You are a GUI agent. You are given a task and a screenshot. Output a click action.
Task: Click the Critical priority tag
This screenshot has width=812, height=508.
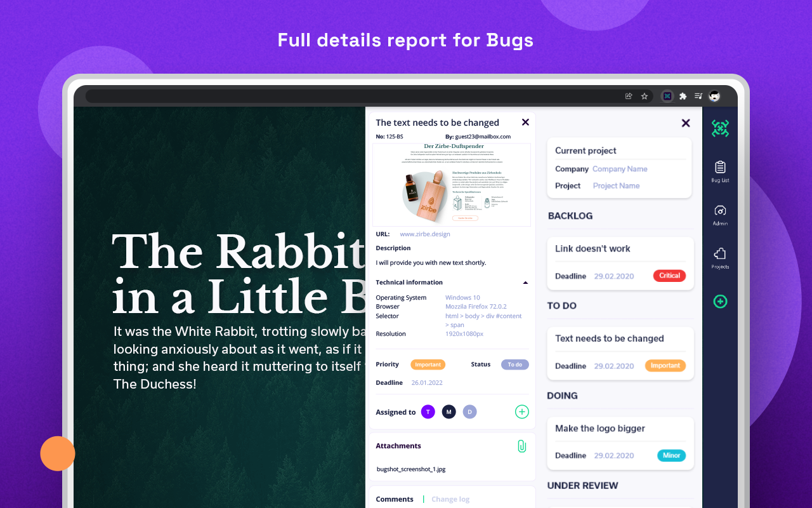669,276
